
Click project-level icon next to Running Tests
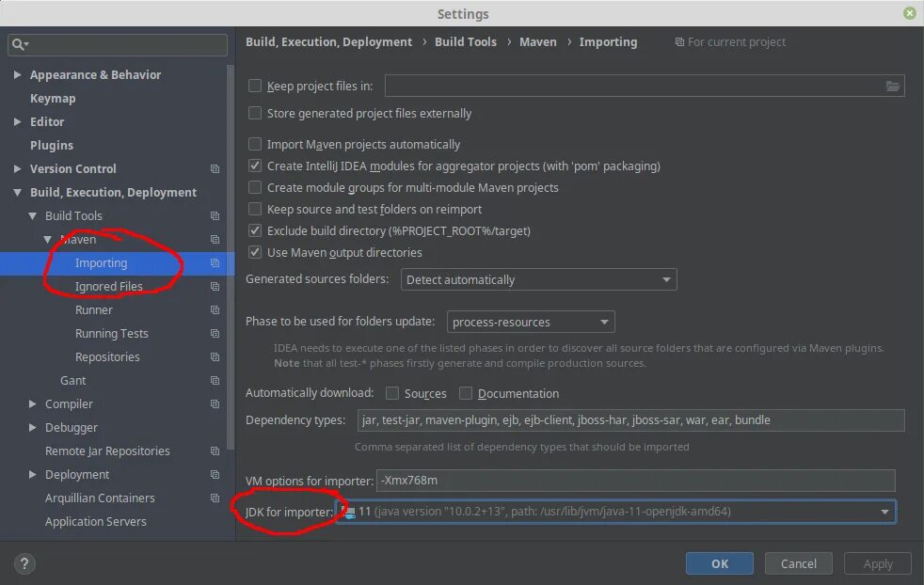pyautogui.click(x=215, y=334)
